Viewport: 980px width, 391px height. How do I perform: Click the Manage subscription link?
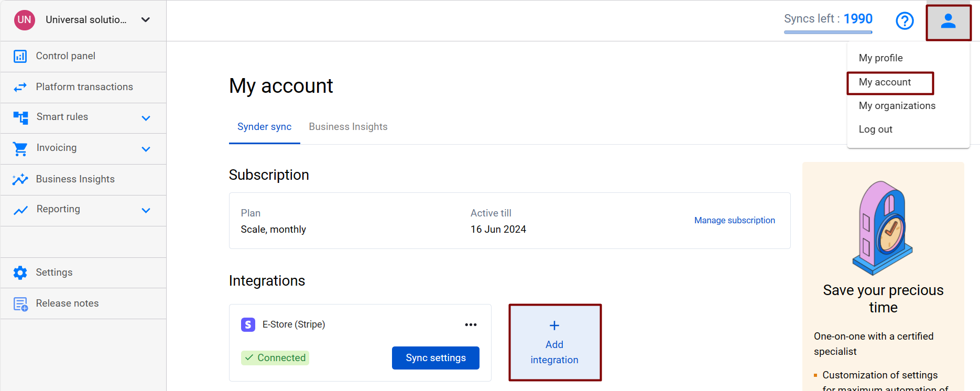pyautogui.click(x=734, y=221)
